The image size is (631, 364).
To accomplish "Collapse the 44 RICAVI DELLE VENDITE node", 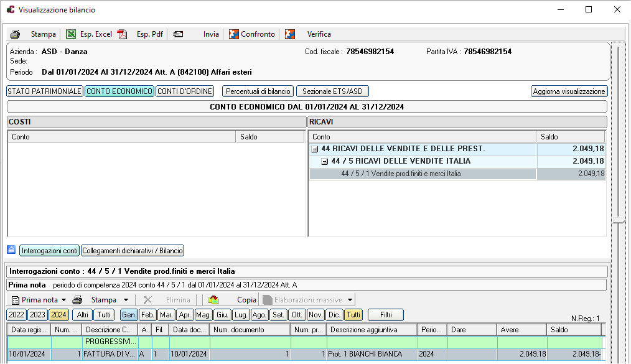I will pos(315,149).
